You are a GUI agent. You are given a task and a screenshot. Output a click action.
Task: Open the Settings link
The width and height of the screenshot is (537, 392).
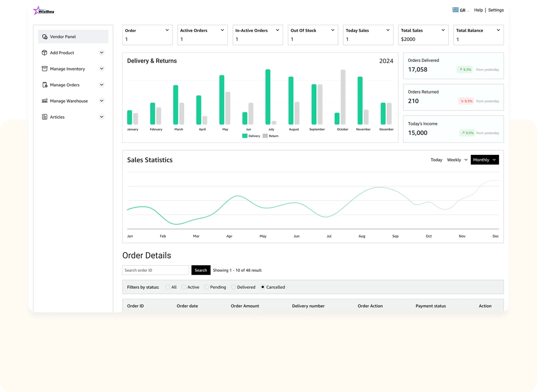(x=496, y=10)
